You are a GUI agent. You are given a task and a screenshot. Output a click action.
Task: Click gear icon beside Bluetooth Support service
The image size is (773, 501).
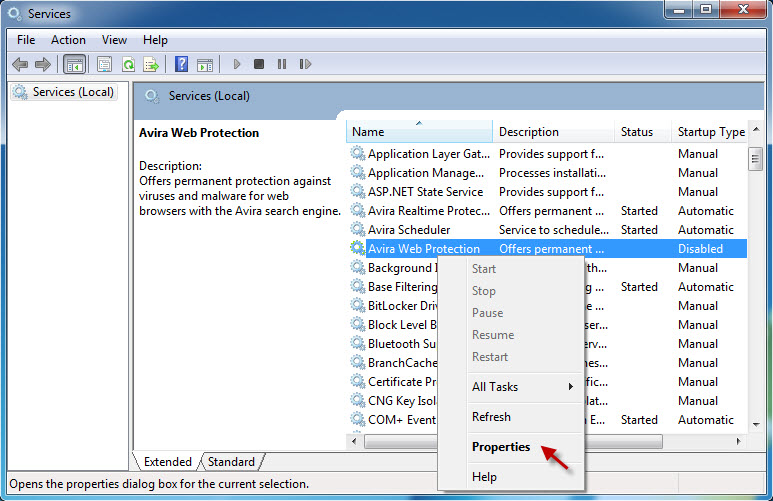357,343
